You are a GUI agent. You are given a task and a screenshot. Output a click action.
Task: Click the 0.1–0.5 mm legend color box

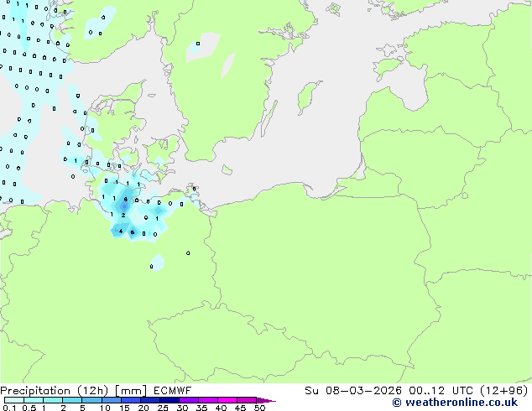pos(14,400)
